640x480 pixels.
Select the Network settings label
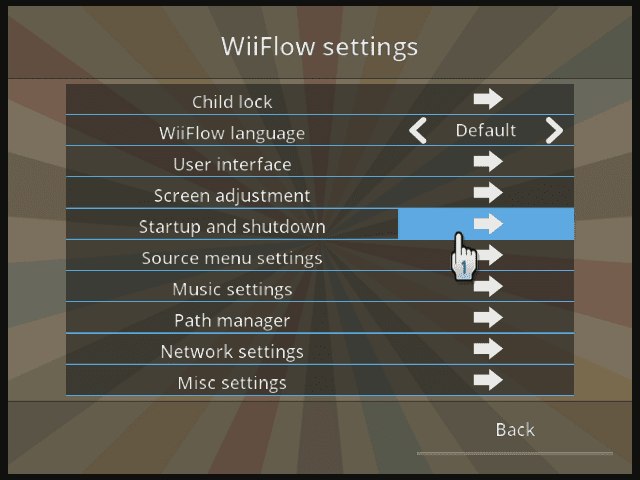point(232,351)
